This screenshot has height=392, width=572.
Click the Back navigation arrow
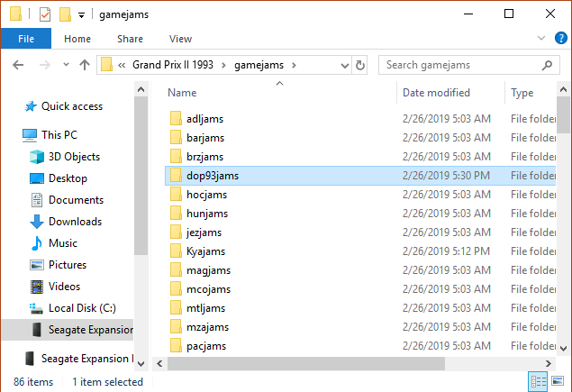(x=19, y=65)
